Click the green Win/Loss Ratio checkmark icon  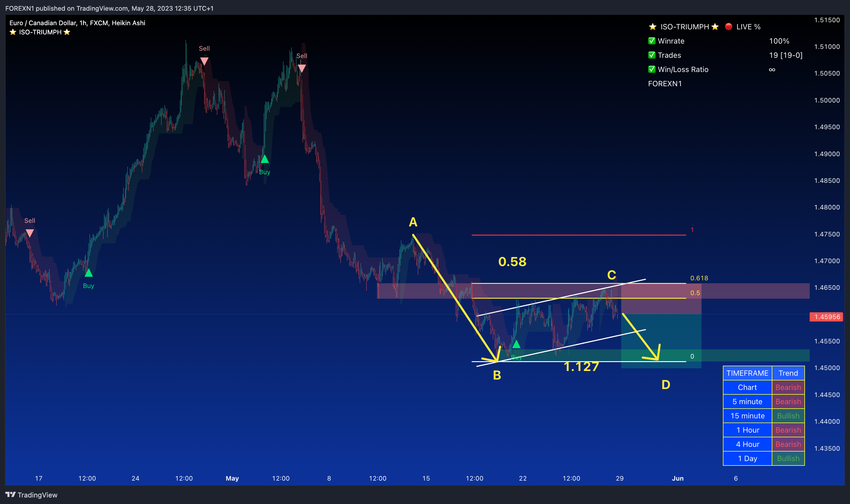(652, 69)
